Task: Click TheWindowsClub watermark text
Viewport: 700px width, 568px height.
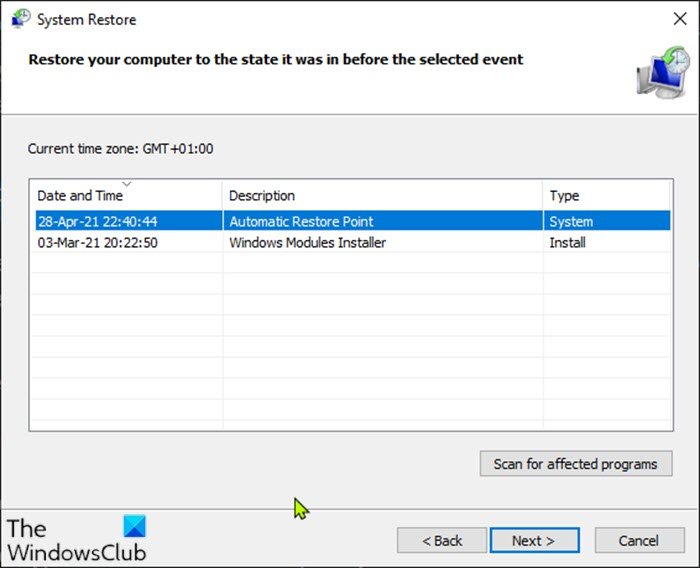Action: coord(77,540)
